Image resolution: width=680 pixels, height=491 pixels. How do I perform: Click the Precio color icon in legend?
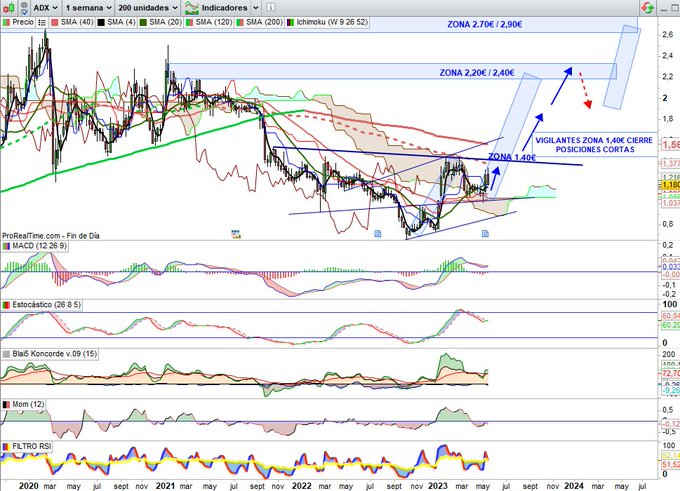(7, 22)
